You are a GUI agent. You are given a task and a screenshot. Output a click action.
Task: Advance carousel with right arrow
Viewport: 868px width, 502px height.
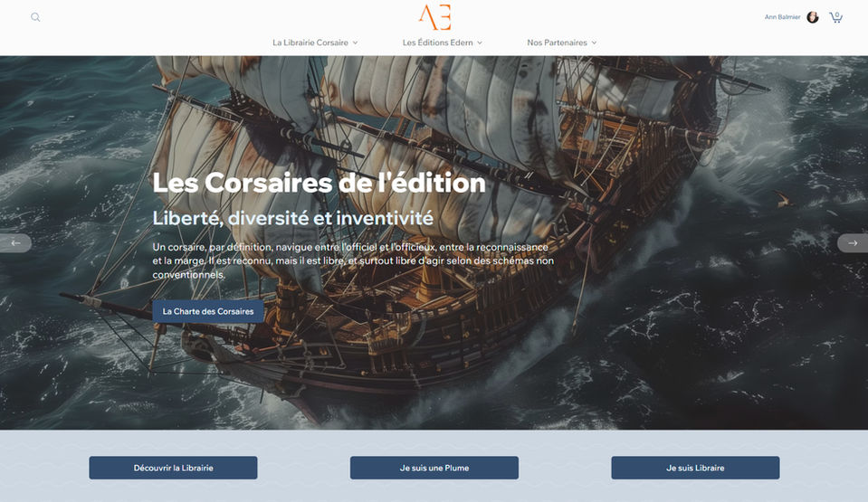tap(853, 243)
